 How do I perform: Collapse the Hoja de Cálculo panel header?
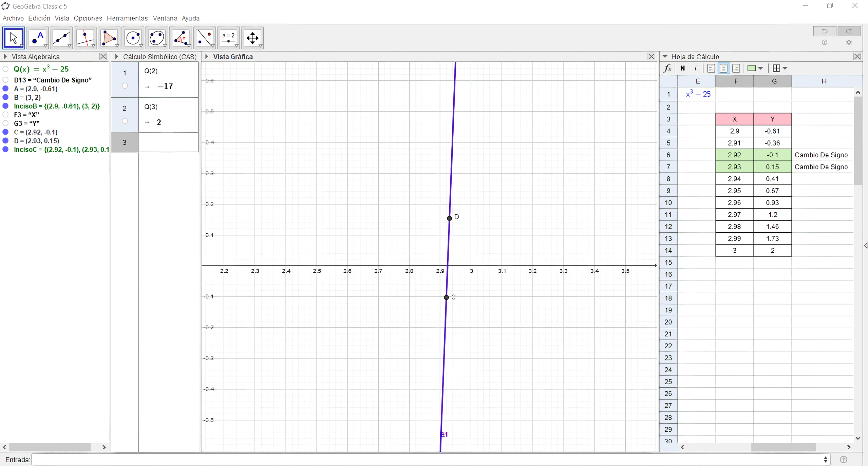point(665,57)
